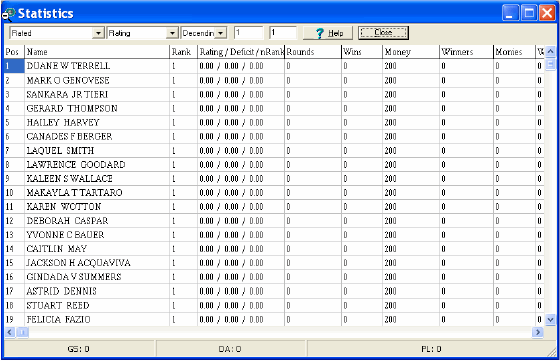This screenshot has height=361, width=560.
Task: Click the Monies column header
Action: click(x=514, y=52)
